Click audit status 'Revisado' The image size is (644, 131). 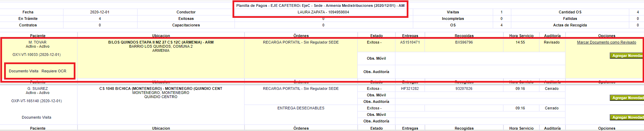552,42
